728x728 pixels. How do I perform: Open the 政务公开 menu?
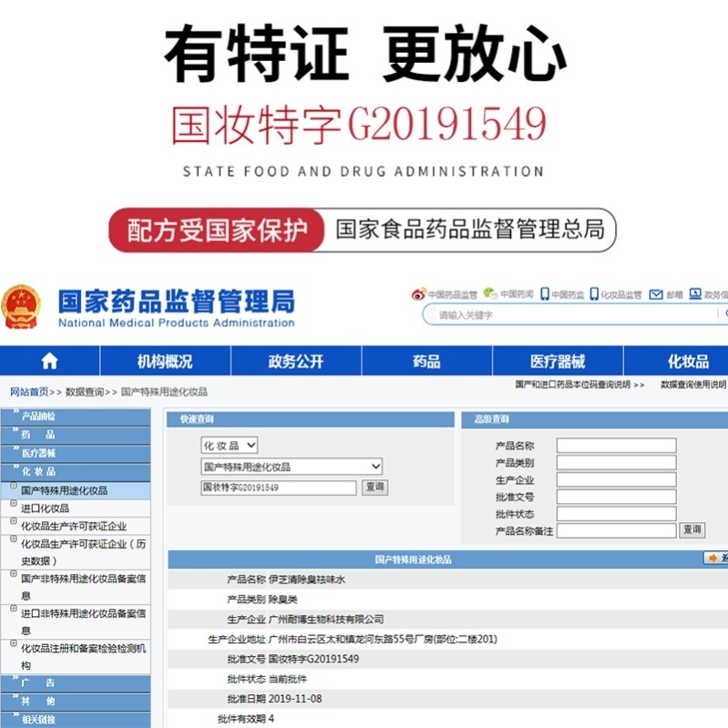pos(296,361)
